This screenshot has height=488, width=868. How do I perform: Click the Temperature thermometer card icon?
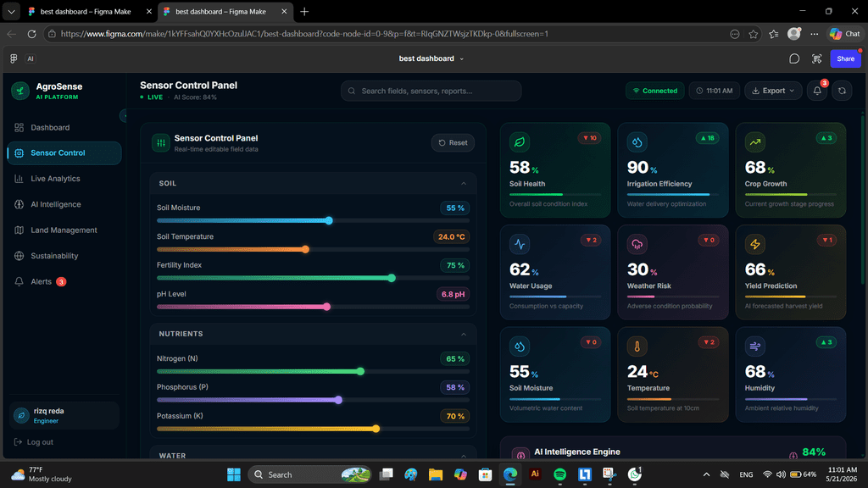coord(637,347)
